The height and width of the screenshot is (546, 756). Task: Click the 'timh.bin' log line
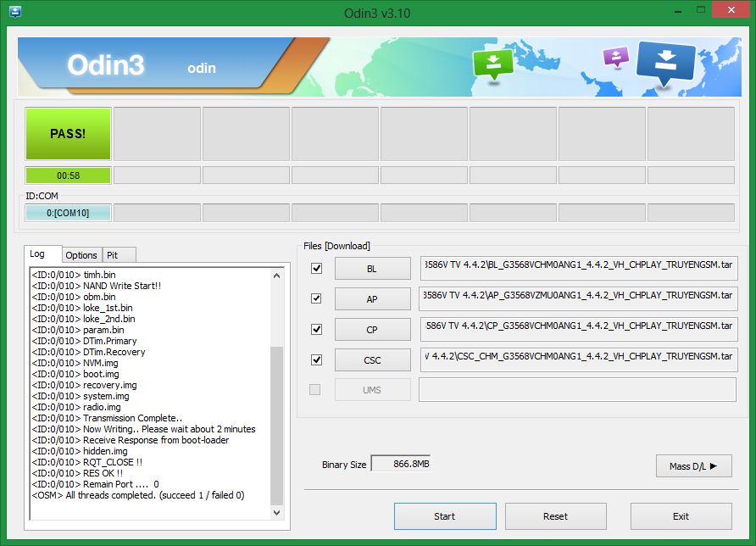74,275
